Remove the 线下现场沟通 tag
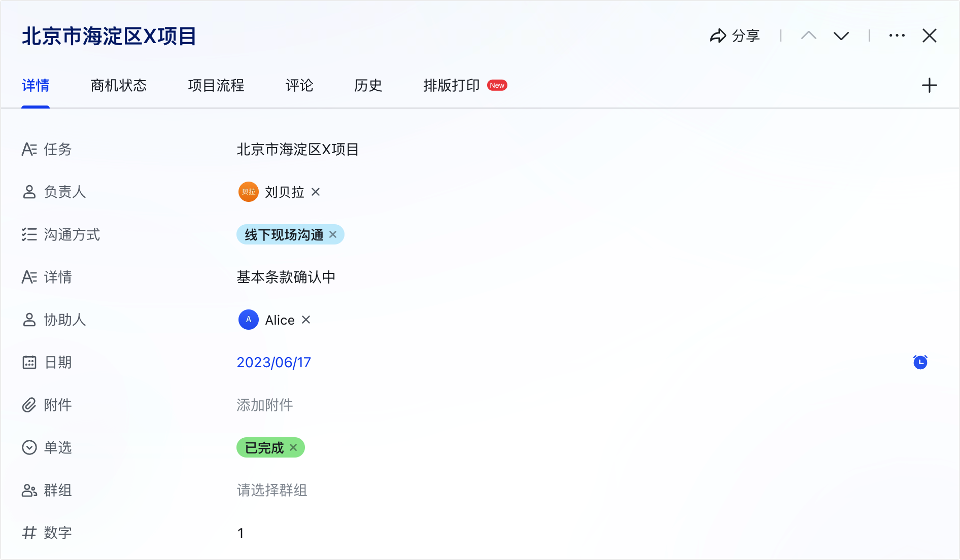This screenshot has height=560, width=960. (333, 234)
